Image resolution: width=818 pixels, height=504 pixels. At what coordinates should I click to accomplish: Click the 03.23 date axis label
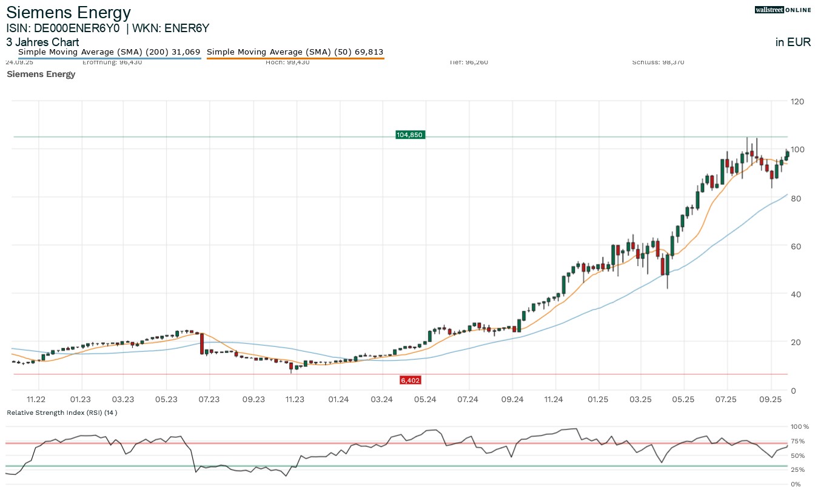(x=123, y=399)
